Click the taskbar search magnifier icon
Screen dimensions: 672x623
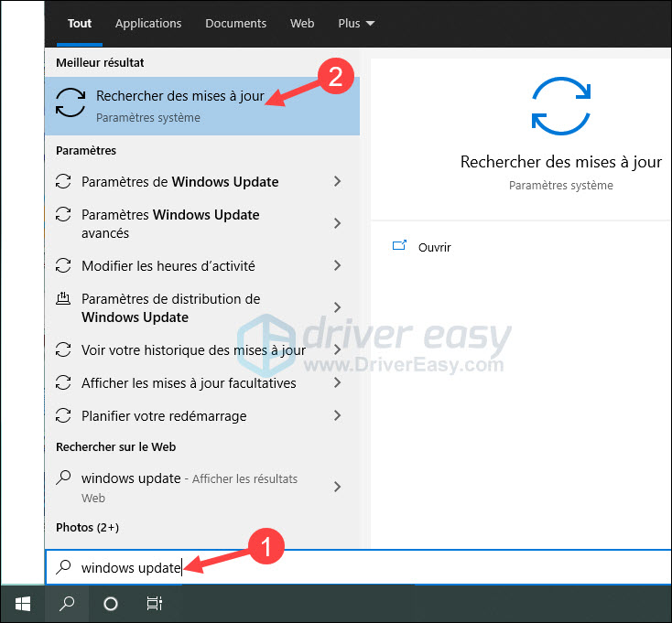[67, 604]
